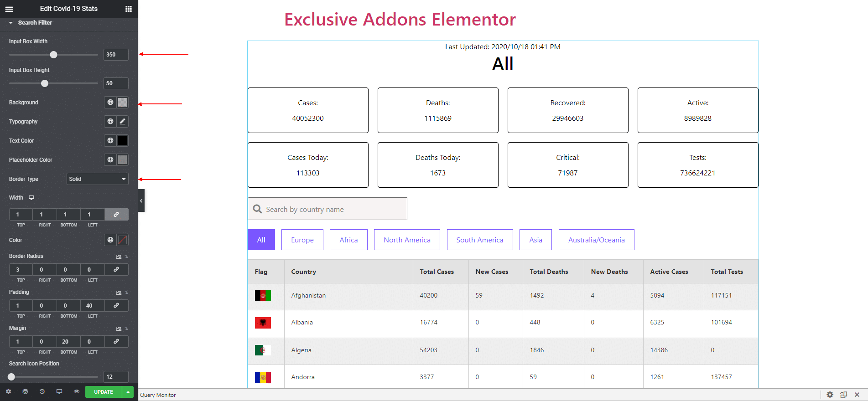
Task: Click the Update button
Action: [104, 392]
